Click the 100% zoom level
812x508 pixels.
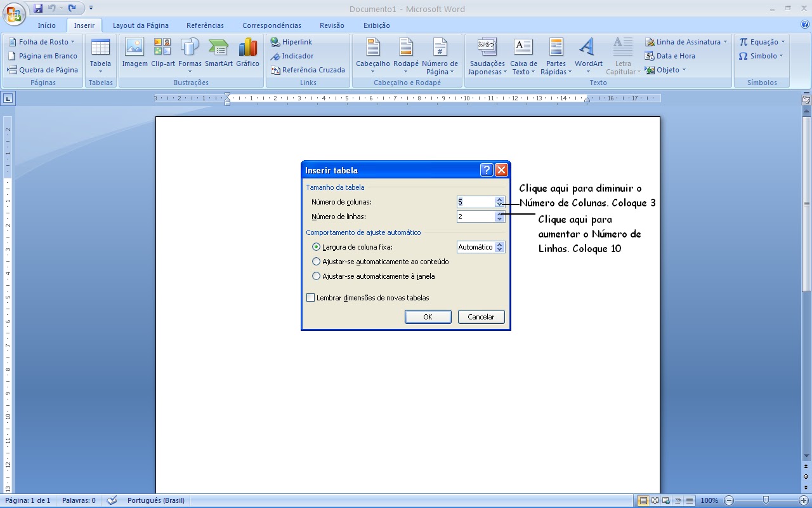pos(709,500)
